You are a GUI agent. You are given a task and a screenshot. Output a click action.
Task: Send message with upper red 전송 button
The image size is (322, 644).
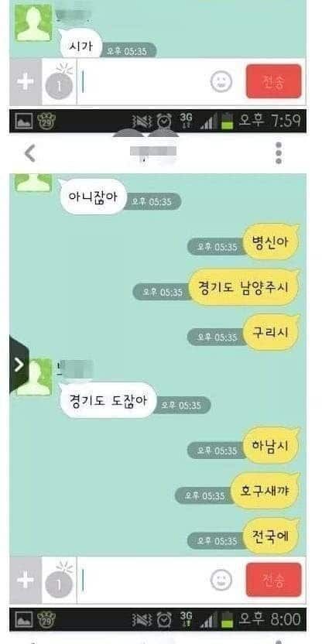[x=273, y=81]
